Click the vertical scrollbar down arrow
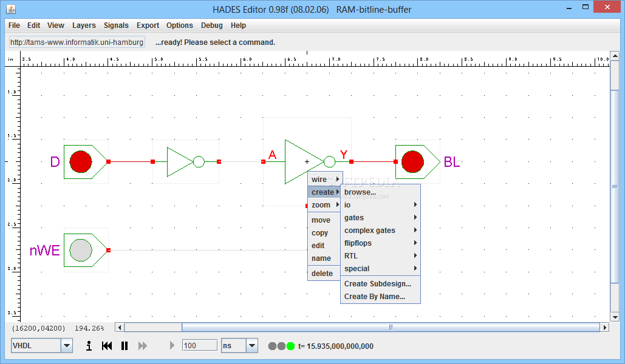Image resolution: width=625 pixels, height=364 pixels. (x=615, y=317)
